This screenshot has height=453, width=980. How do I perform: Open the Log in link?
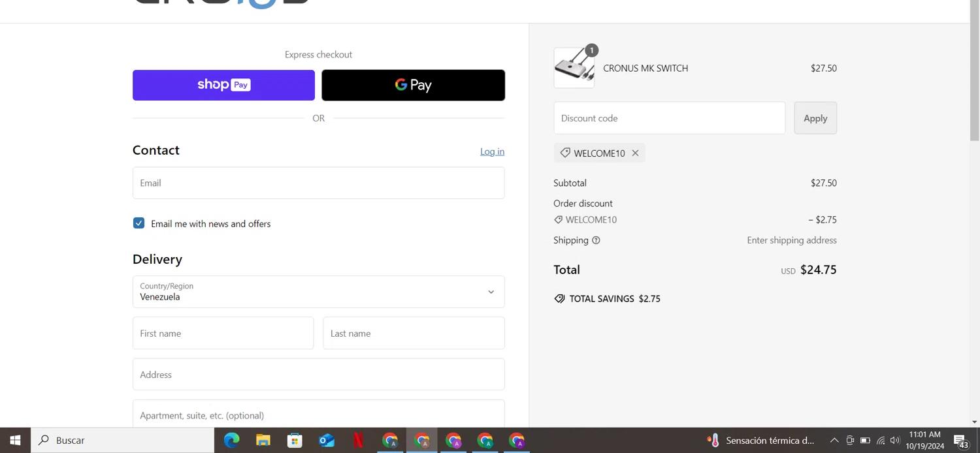(492, 151)
